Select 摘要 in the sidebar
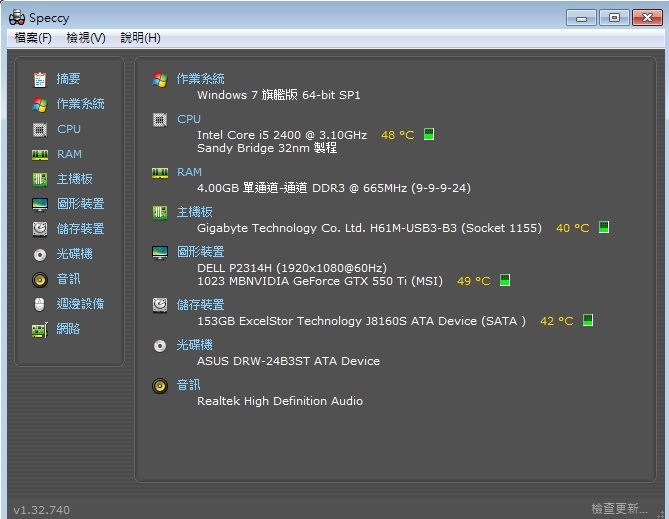The height and width of the screenshot is (519, 669). [68, 79]
